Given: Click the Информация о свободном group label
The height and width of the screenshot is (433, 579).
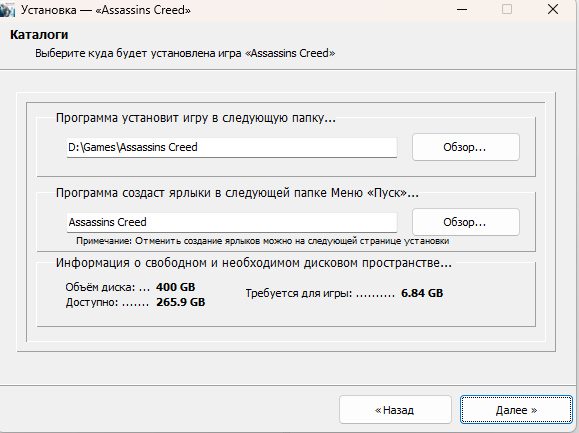Looking at the screenshot, I should coord(254,263).
